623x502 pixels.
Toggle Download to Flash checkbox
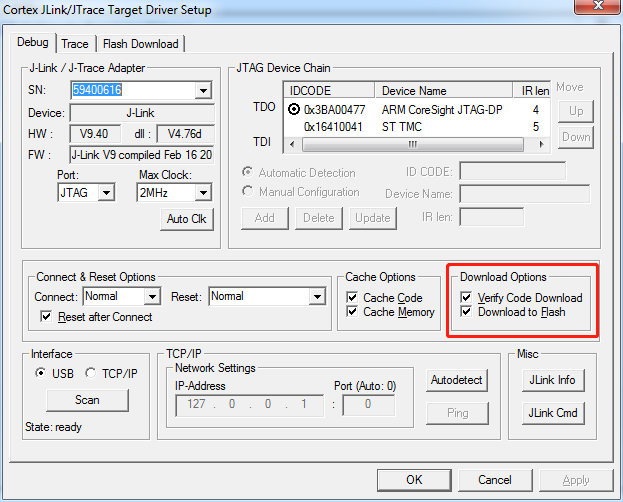pyautogui.click(x=466, y=311)
